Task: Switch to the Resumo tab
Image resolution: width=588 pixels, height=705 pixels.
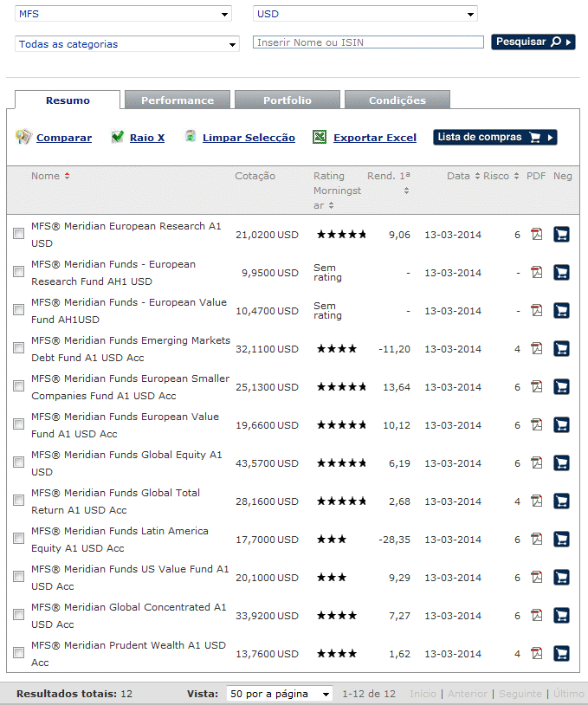Action: pos(68,100)
